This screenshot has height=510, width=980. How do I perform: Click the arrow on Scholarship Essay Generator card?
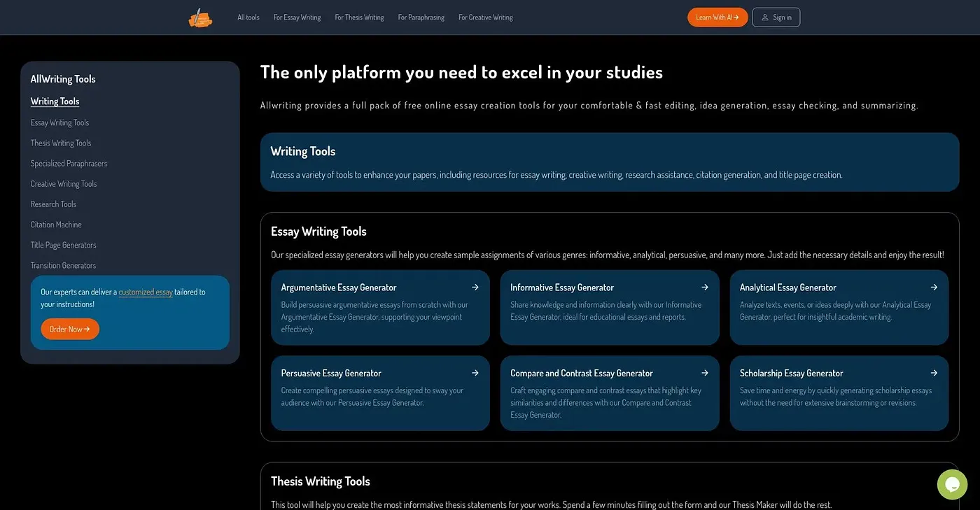point(934,373)
